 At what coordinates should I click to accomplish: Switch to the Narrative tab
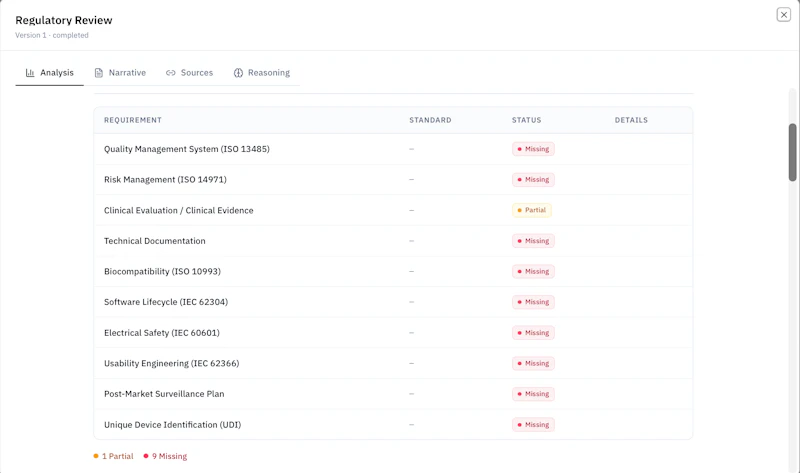click(120, 72)
